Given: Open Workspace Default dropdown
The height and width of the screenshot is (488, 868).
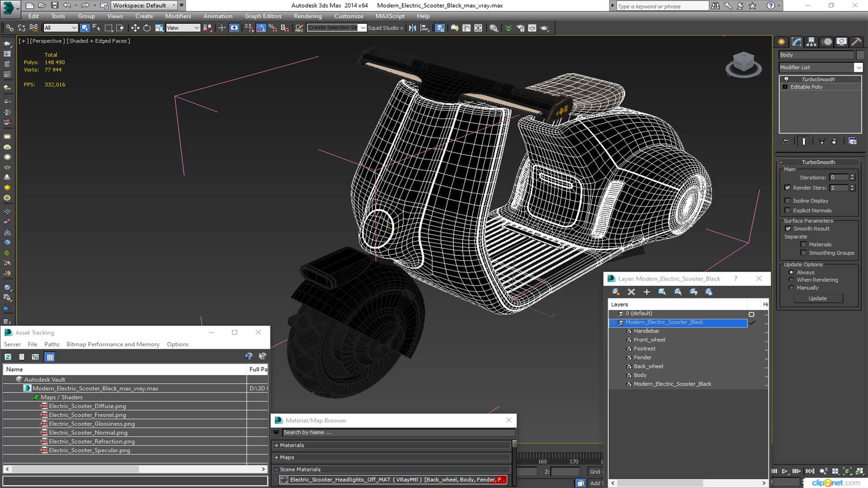Looking at the screenshot, I should point(144,5).
